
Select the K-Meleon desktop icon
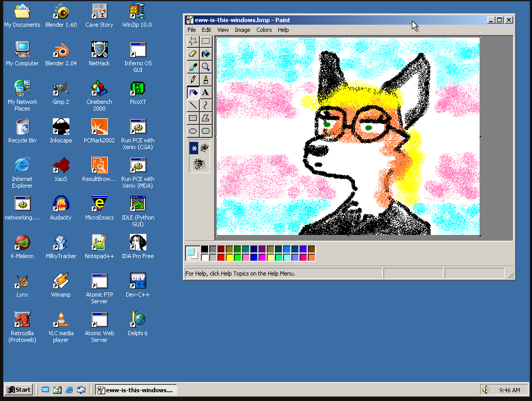pyautogui.click(x=23, y=247)
